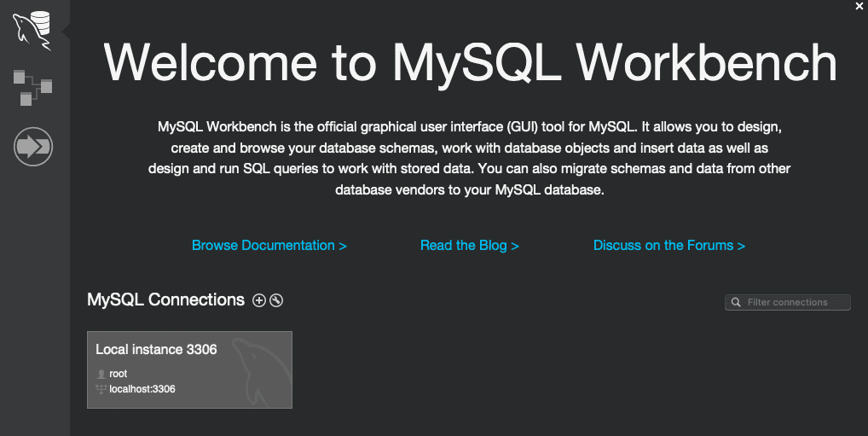
Task: Close the welcome screen with X
Action: [859, 6]
